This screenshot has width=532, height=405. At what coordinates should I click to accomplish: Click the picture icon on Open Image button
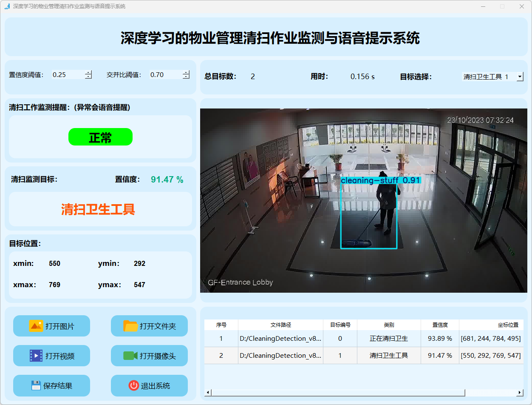coord(36,326)
